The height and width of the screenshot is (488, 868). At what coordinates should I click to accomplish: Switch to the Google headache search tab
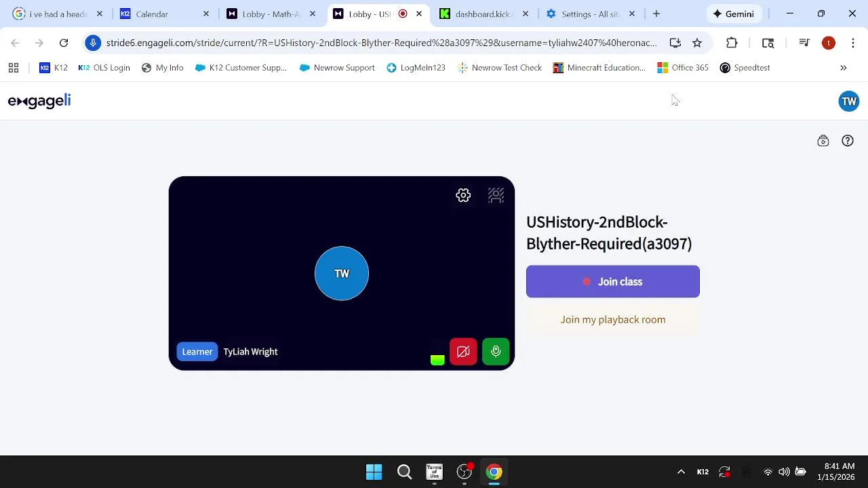[58, 14]
